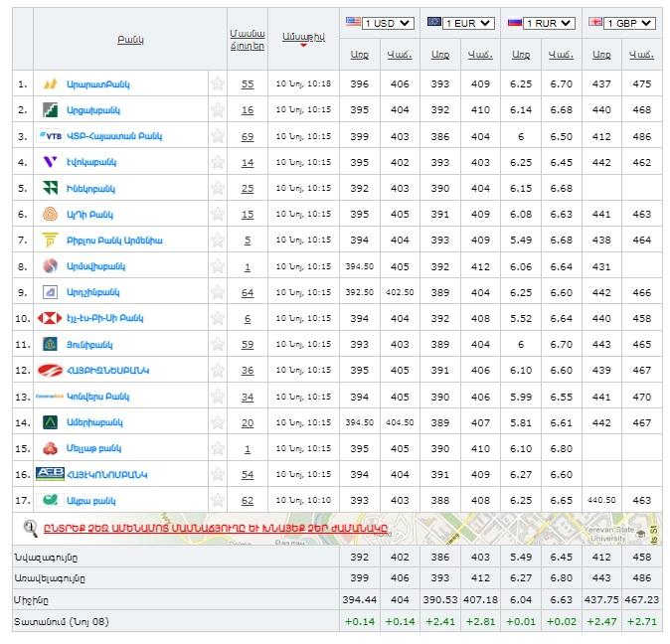Screen dimensions: 670x644
Task: Click the HSBC red hexagon logo
Action: 50,318
